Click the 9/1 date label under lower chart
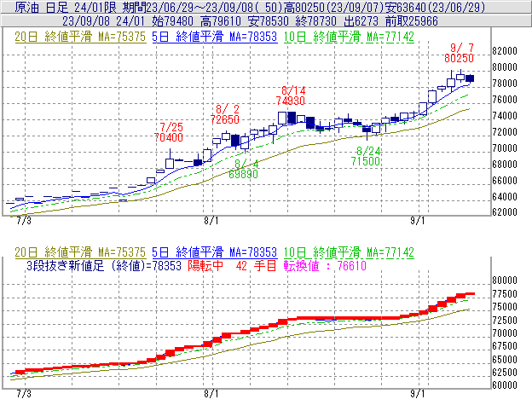The image size is (532, 405). 417,393
